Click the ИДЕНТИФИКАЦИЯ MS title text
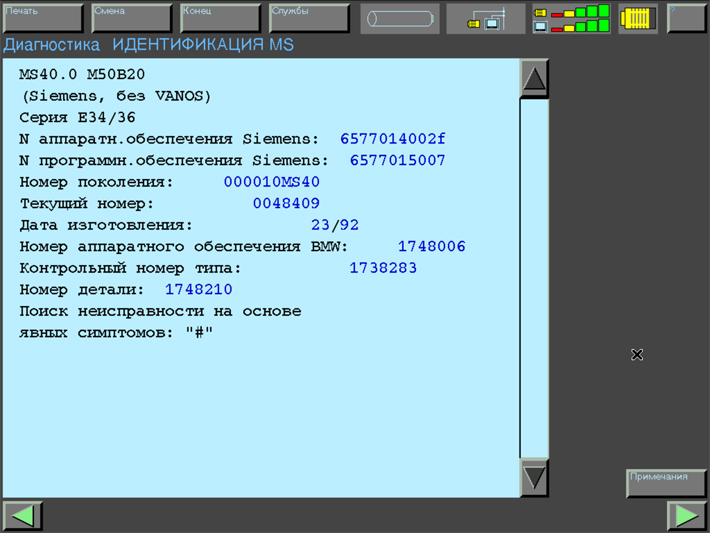This screenshot has width=710, height=533. pos(203,45)
